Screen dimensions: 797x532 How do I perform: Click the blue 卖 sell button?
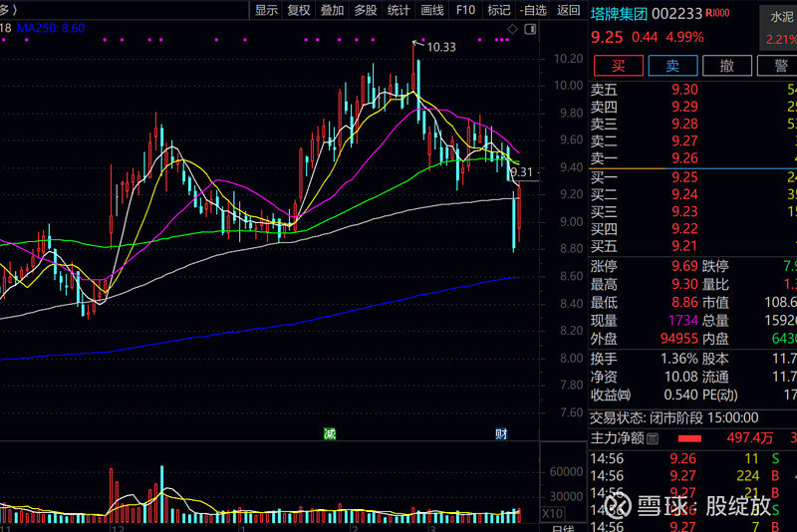[672, 66]
